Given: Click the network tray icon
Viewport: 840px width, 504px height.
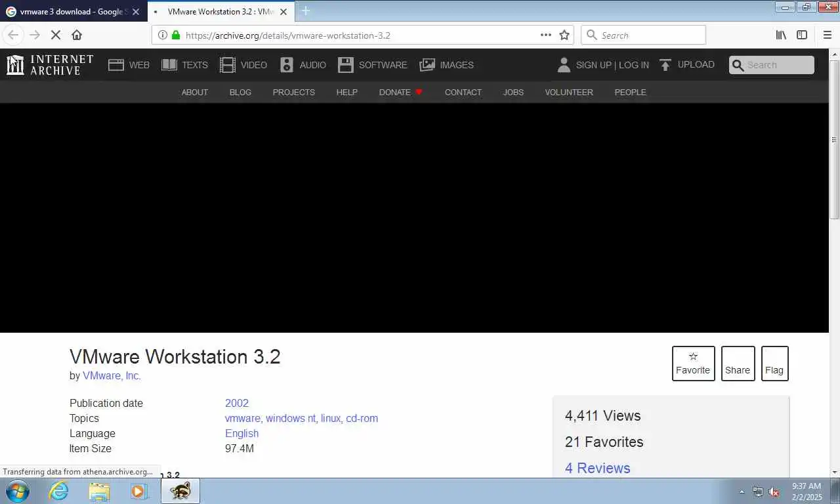Looking at the screenshot, I should 758,492.
